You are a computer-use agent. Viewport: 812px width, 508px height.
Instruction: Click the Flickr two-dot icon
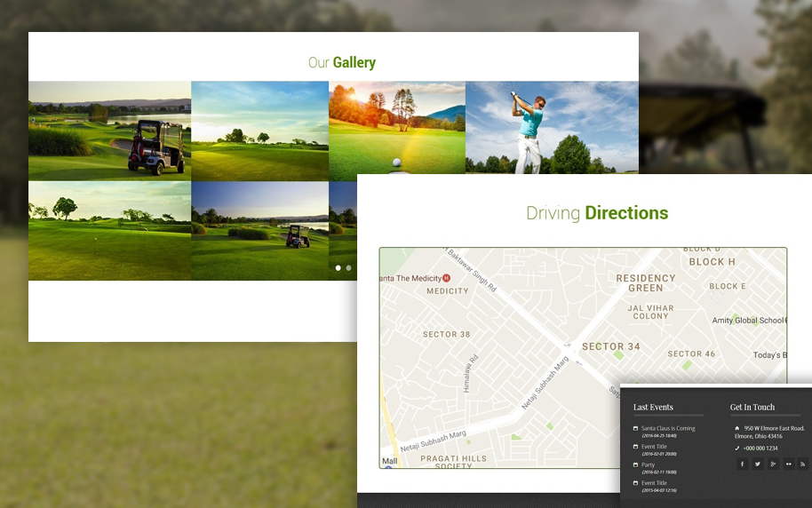(788, 464)
